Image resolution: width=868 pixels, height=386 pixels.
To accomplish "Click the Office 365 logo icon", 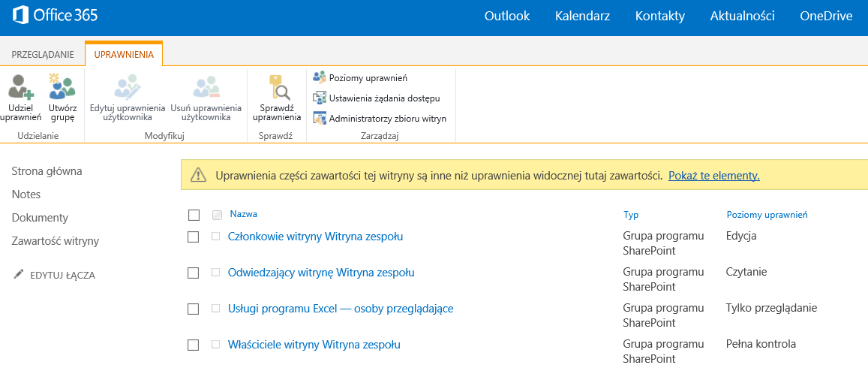I will (21, 16).
